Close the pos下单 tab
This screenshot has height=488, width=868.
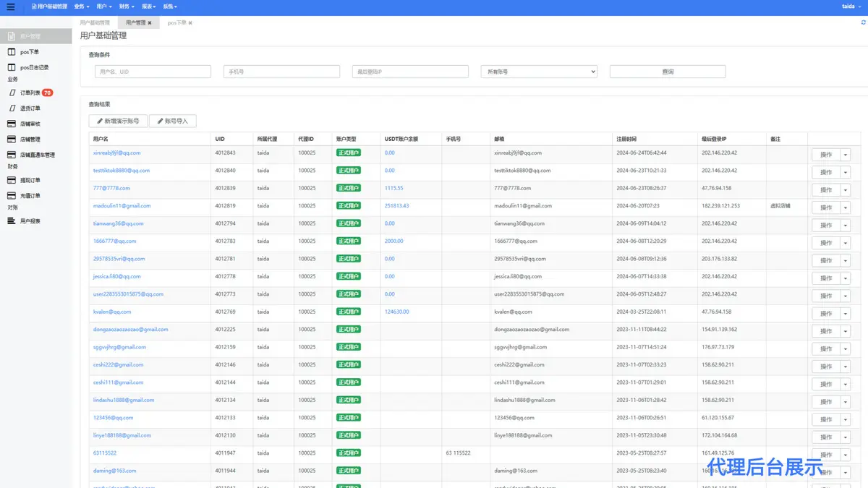(x=190, y=23)
